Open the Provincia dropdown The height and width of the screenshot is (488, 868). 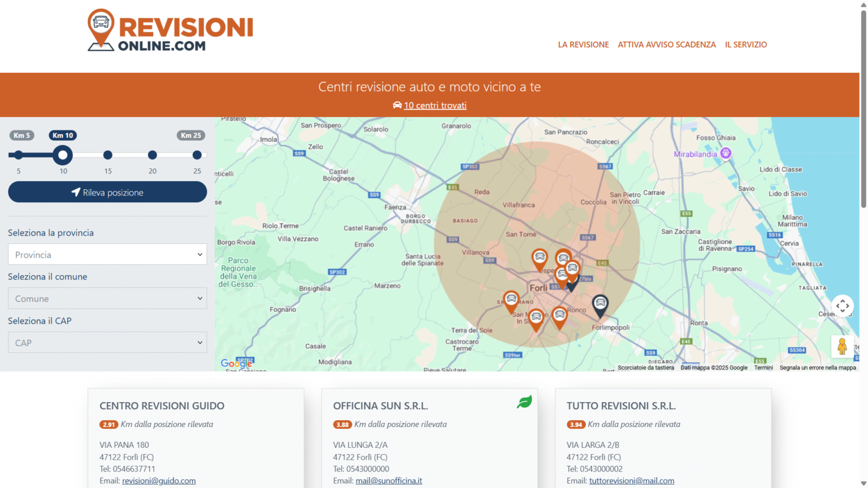point(107,255)
